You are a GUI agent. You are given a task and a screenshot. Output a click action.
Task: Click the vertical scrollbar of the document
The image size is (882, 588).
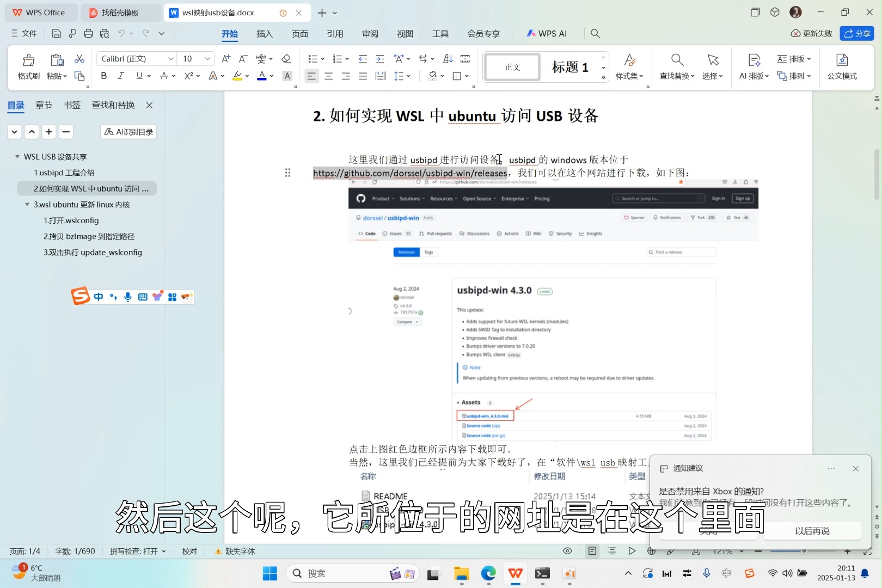click(877, 174)
